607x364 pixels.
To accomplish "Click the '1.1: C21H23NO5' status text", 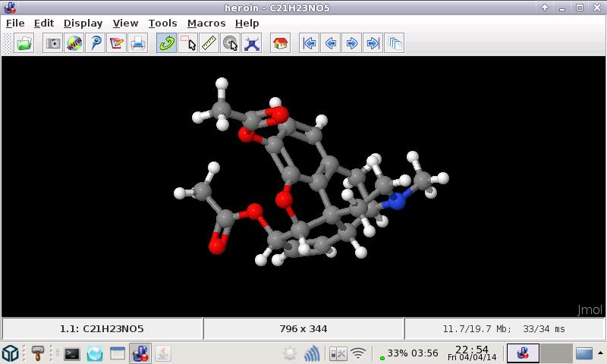I will (x=102, y=329).
